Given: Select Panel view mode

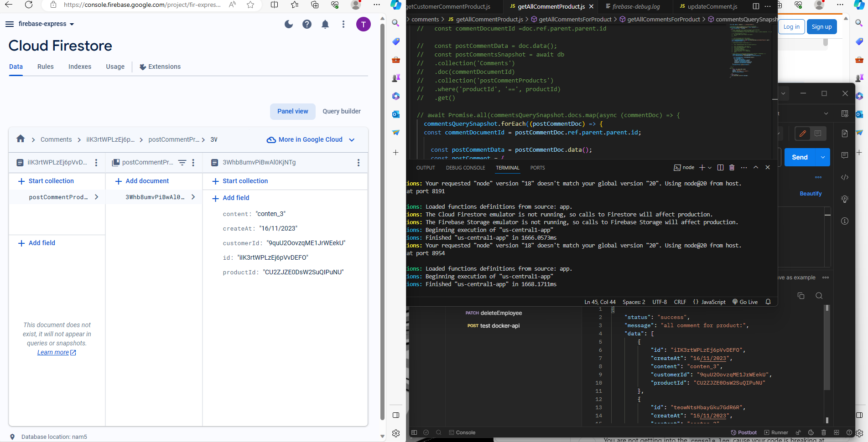Looking at the screenshot, I should tap(292, 111).
